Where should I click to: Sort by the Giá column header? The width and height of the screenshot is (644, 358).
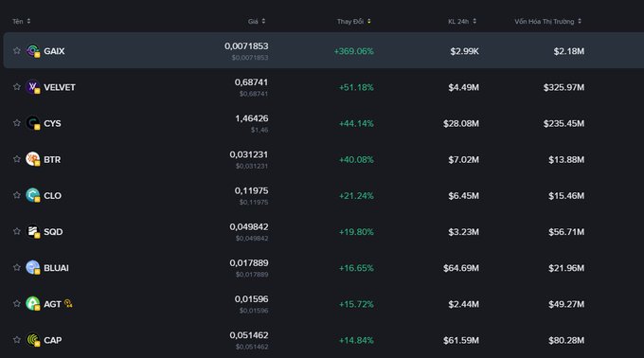257,22
